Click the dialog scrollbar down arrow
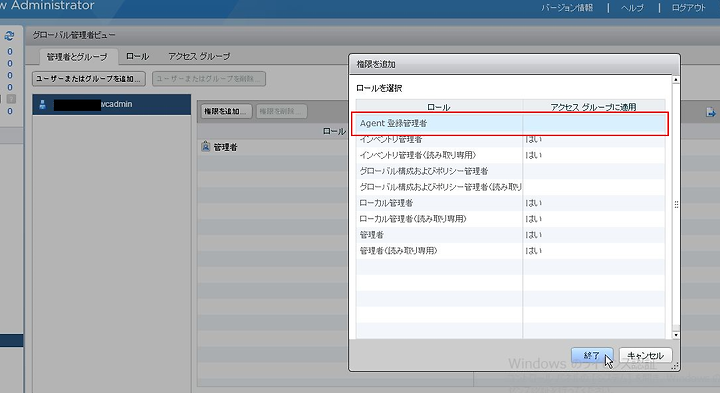720x393 pixels. [x=676, y=335]
